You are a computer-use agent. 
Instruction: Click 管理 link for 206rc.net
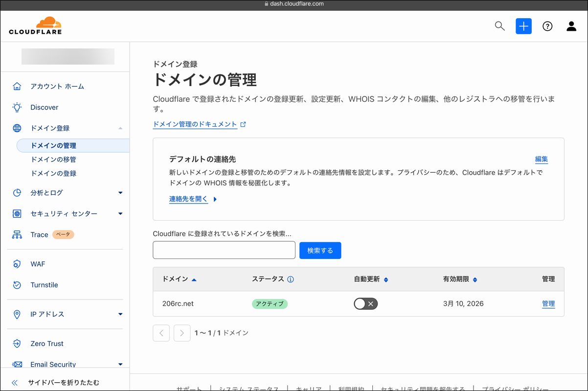(x=548, y=304)
